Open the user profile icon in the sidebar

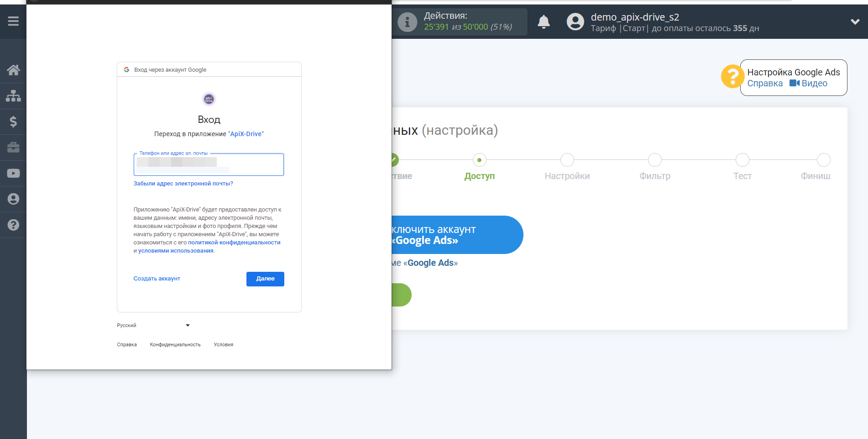pos(13,199)
